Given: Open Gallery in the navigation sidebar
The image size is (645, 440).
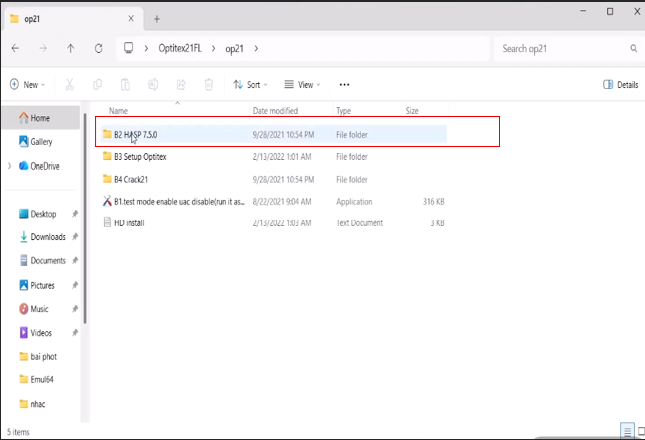Looking at the screenshot, I should [x=41, y=142].
